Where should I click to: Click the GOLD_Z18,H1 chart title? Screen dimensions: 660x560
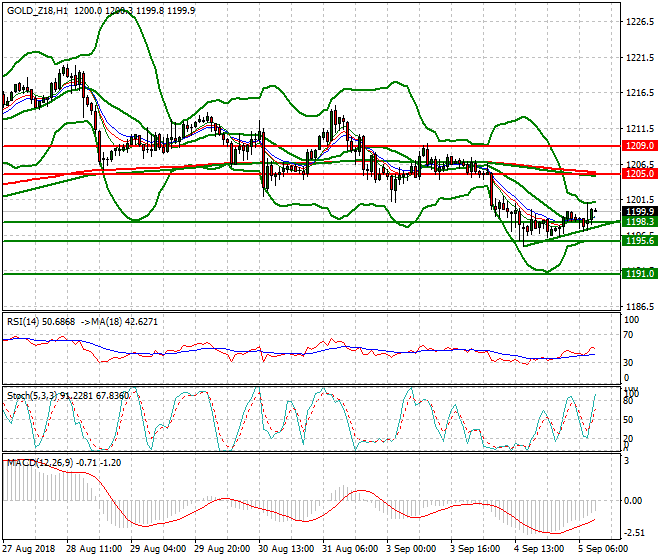click(x=37, y=11)
